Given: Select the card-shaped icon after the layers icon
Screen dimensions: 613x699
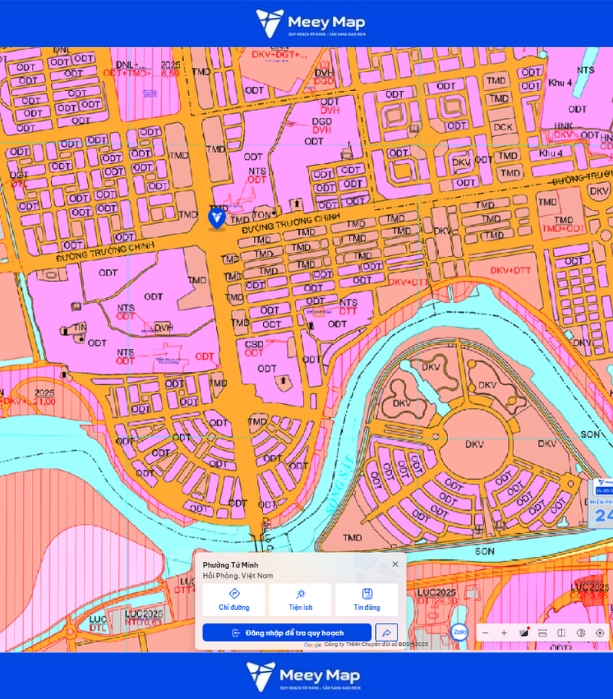Looking at the screenshot, I should click(x=543, y=633).
